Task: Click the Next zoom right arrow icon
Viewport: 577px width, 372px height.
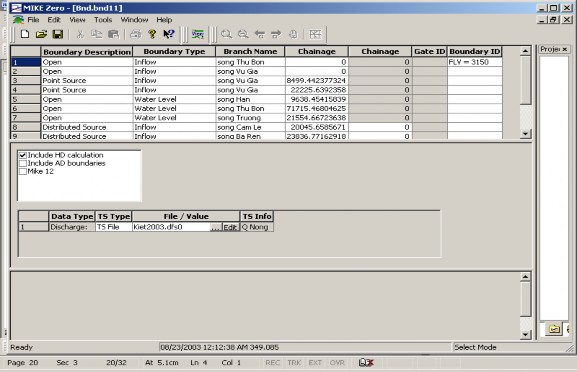Action: (276, 34)
